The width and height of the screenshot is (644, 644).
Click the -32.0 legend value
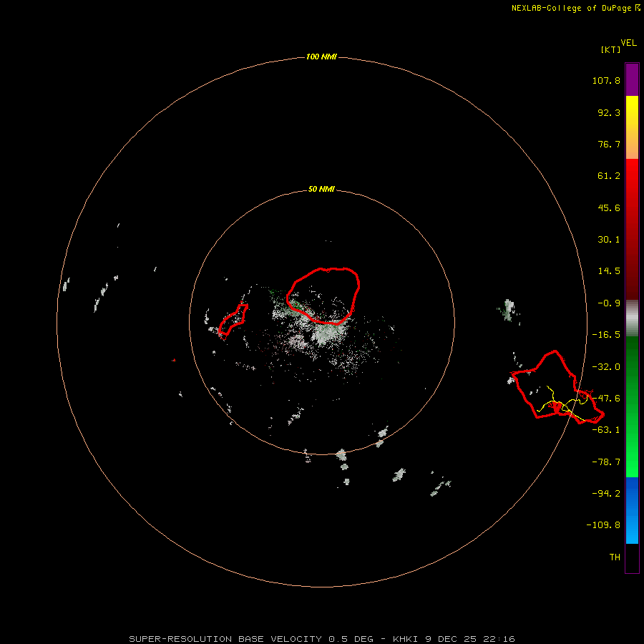point(606,367)
